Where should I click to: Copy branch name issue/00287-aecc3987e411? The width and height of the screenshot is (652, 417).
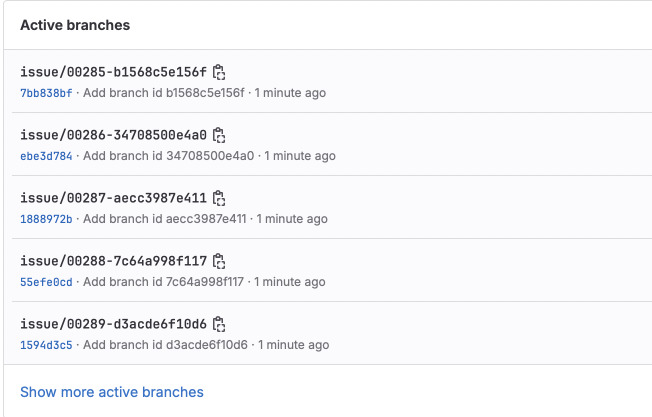(x=220, y=198)
